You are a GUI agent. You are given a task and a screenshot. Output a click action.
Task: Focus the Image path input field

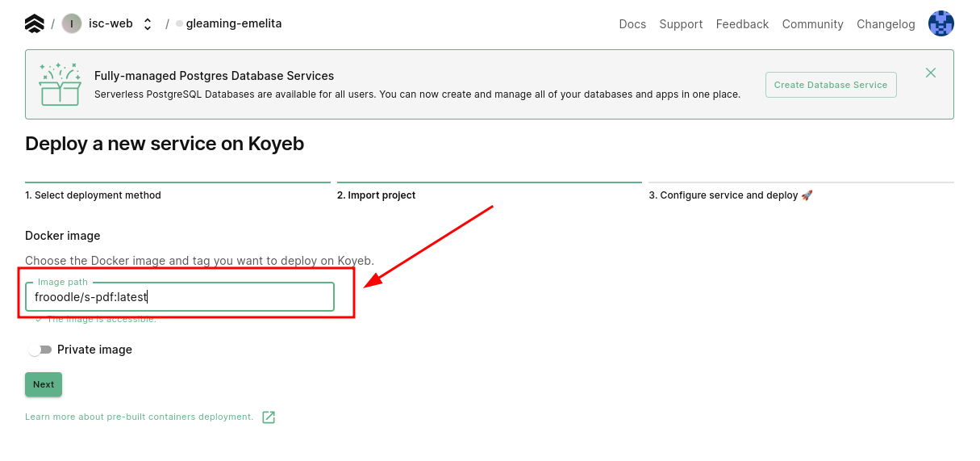tap(180, 296)
